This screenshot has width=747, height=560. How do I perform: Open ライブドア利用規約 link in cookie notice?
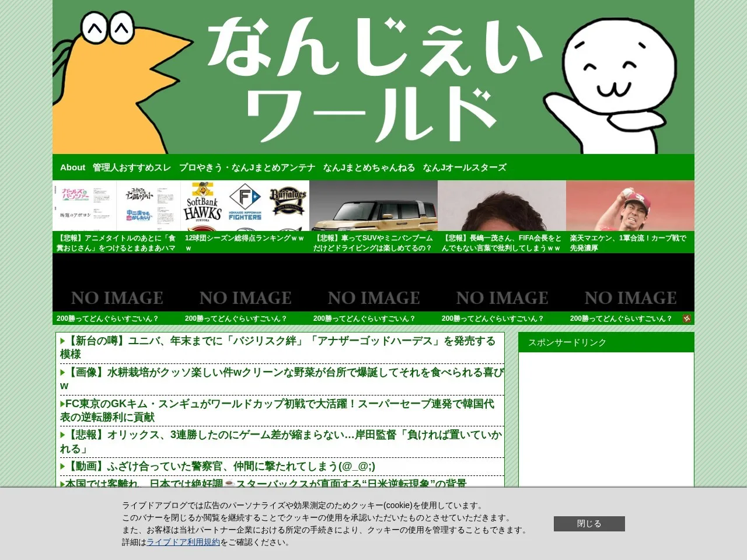click(183, 542)
